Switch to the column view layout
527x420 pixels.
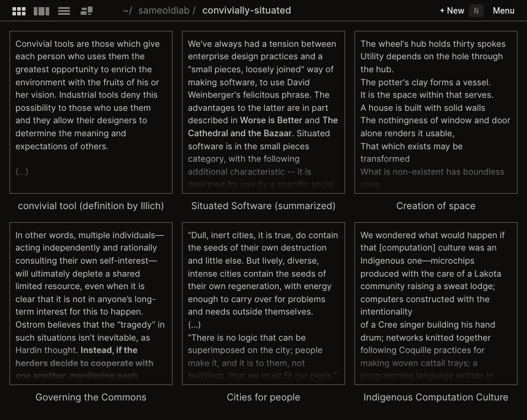41,11
